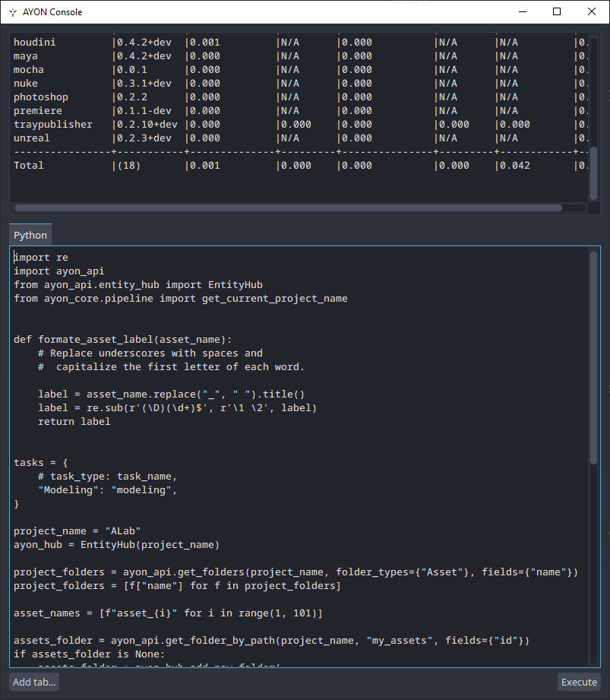Click version '0.2.2' in the photoshop row
The height and width of the screenshot is (700, 610).
point(132,97)
